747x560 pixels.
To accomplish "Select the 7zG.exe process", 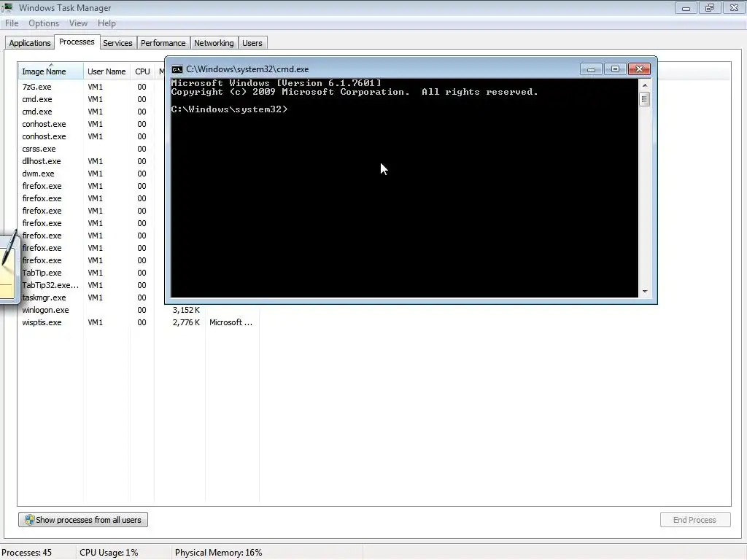I will point(36,87).
